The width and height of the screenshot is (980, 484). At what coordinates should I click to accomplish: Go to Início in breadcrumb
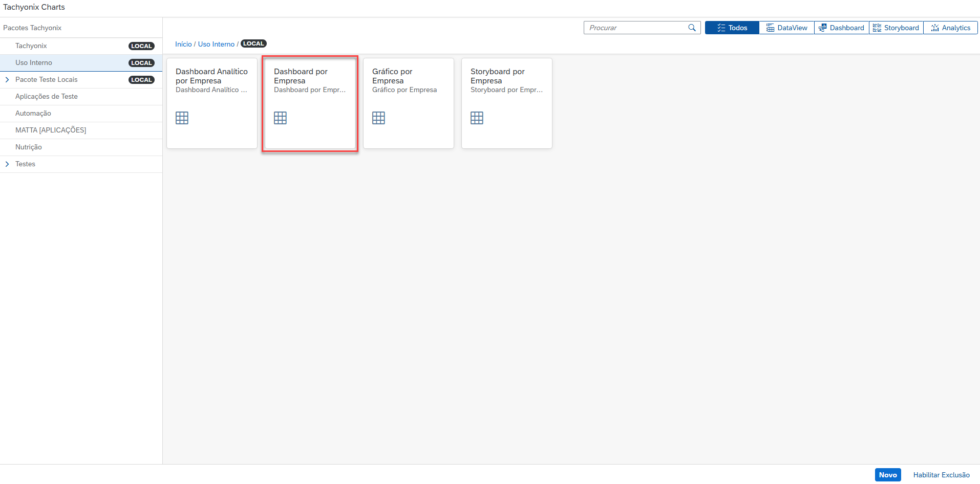tap(183, 45)
